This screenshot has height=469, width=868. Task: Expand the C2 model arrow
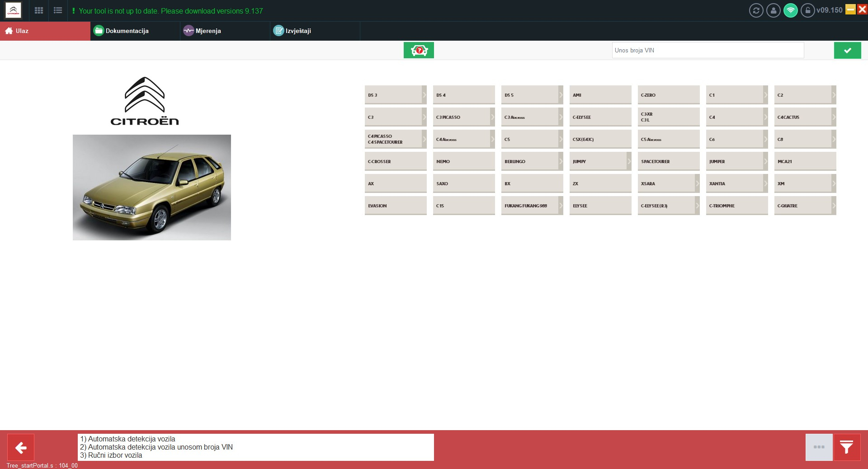834,95
